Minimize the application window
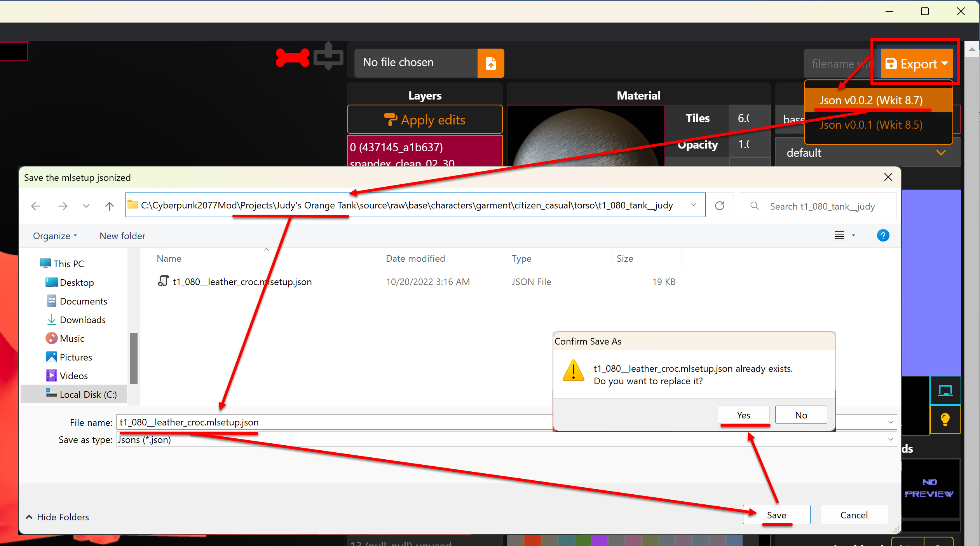This screenshot has height=546, width=980. pyautogui.click(x=889, y=11)
